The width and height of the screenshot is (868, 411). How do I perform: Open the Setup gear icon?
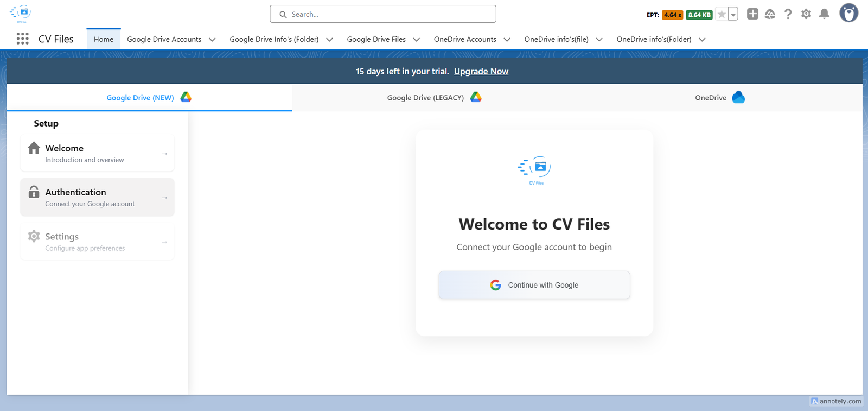(806, 14)
